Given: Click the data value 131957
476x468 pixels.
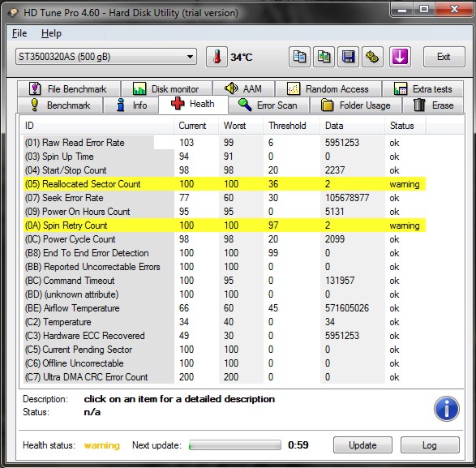Looking at the screenshot, I should pos(340,281).
